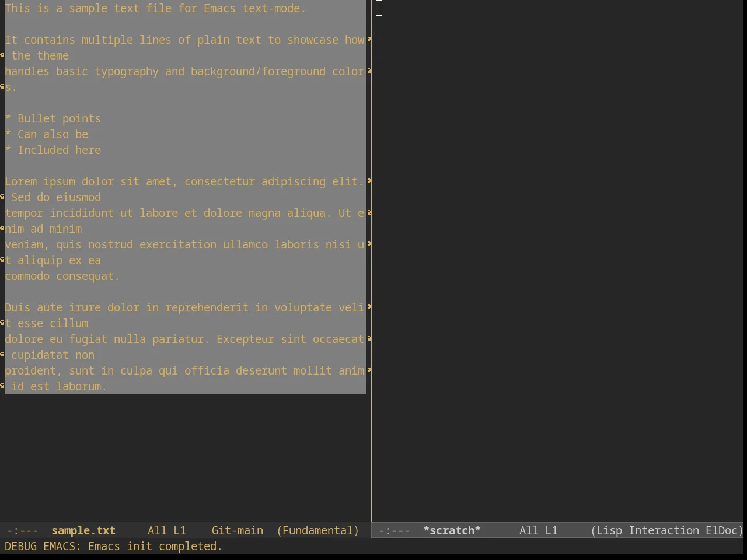Click 'handles basic typography' line

(x=184, y=71)
